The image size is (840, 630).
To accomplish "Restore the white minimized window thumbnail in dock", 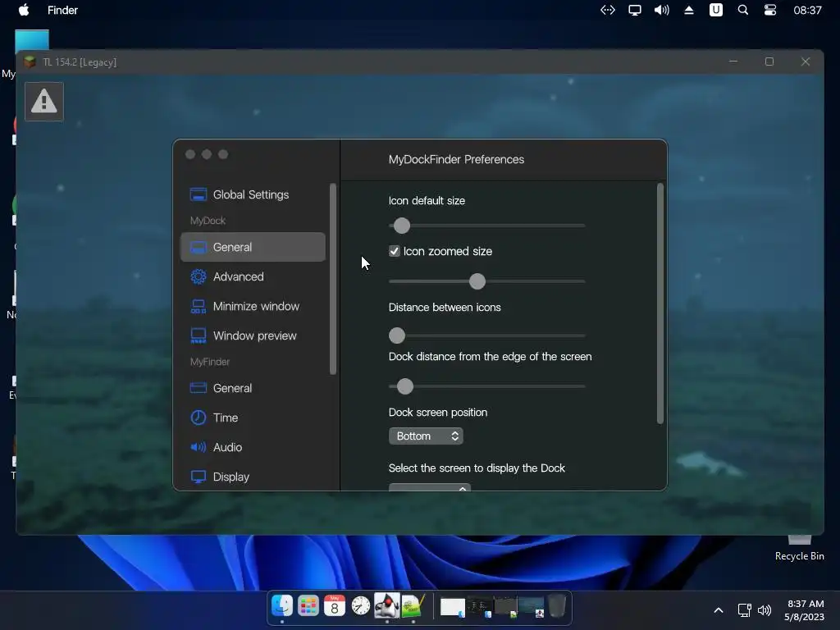I will click(x=452, y=607).
